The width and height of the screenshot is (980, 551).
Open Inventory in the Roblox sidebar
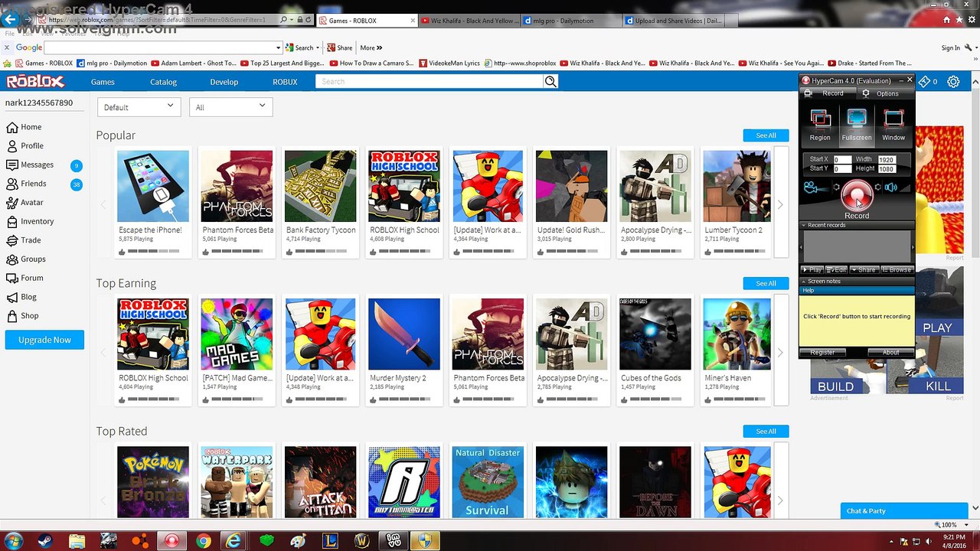31,221
